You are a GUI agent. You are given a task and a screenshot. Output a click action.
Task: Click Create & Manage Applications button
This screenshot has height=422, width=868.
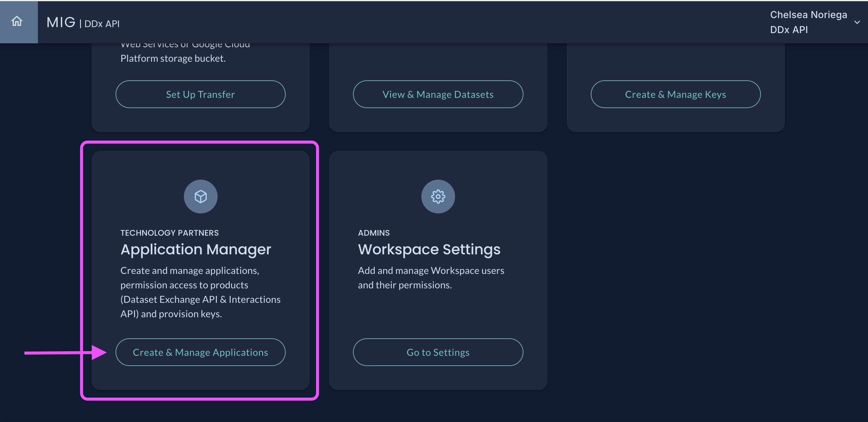200,352
